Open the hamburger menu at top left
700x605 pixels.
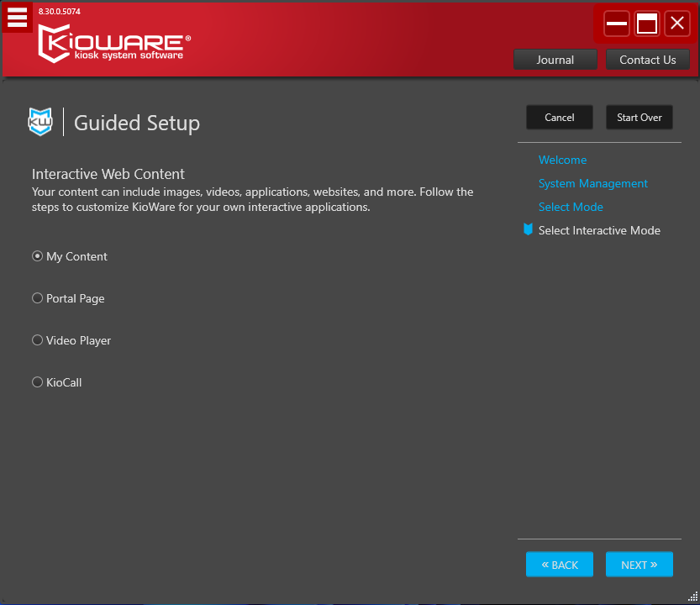pos(17,17)
